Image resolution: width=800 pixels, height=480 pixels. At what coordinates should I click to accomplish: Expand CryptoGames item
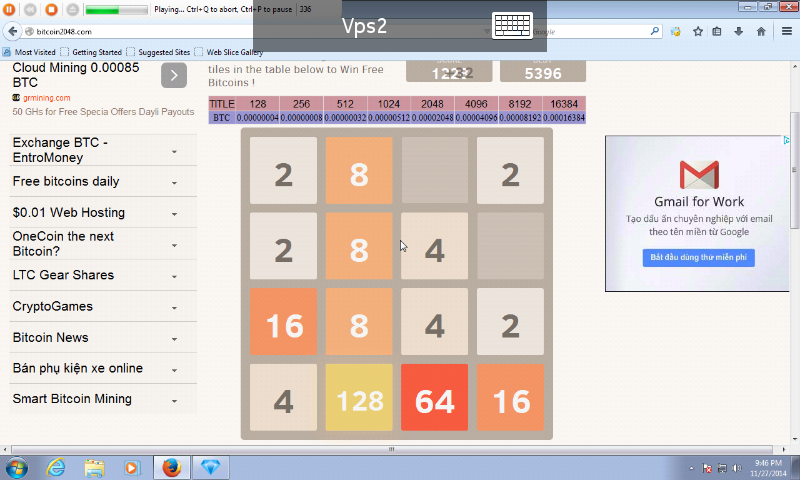click(x=103, y=307)
